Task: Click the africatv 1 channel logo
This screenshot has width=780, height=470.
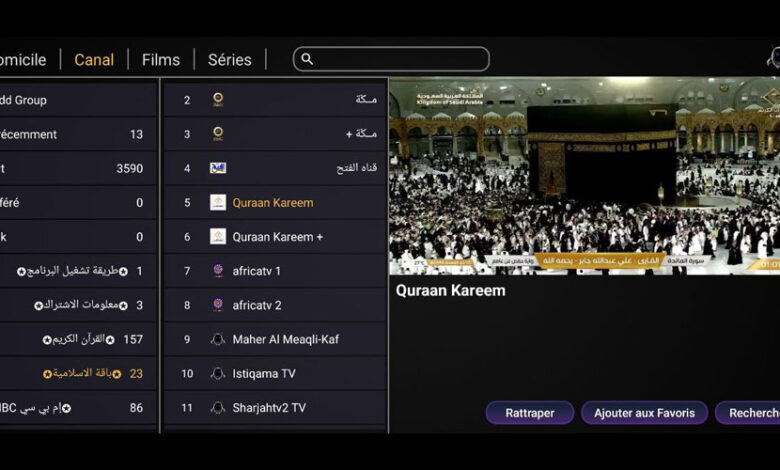Action: click(x=218, y=271)
